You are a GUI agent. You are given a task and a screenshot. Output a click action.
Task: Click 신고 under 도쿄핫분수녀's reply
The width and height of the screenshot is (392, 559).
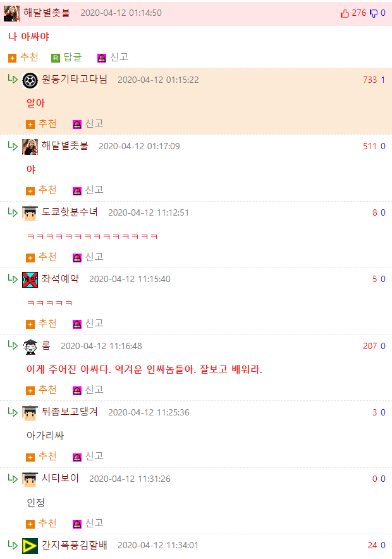click(94, 257)
